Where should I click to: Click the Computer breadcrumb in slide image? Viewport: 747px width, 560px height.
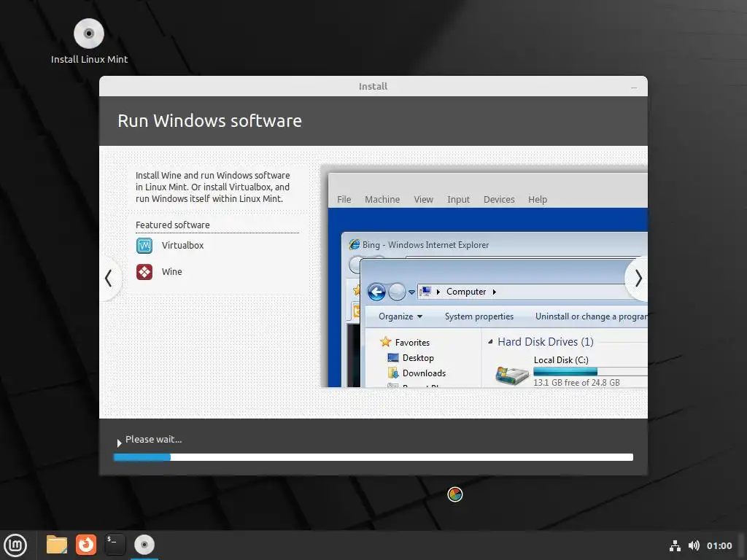click(x=466, y=292)
